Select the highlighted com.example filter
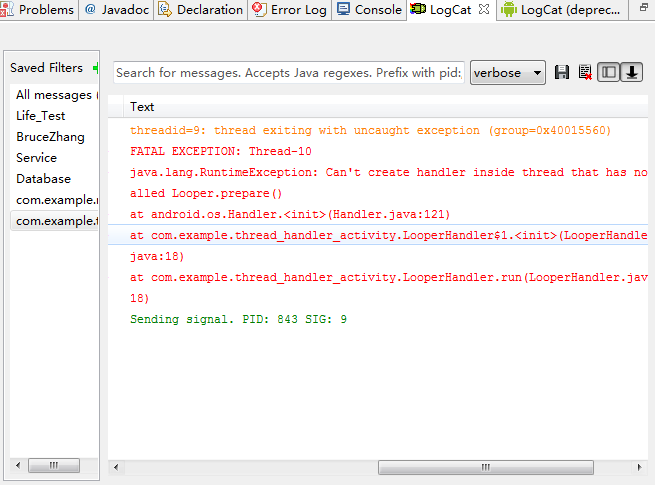Image resolution: width=655 pixels, height=485 pixels. [x=54, y=220]
